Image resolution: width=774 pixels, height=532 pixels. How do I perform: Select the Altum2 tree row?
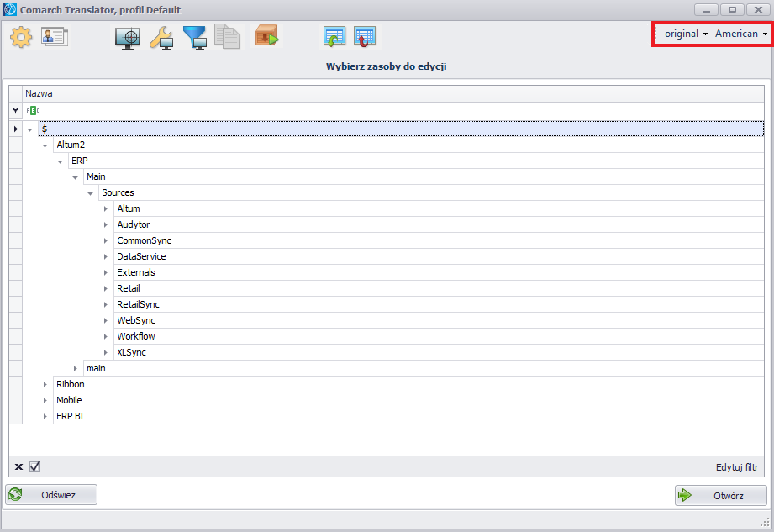(x=408, y=145)
